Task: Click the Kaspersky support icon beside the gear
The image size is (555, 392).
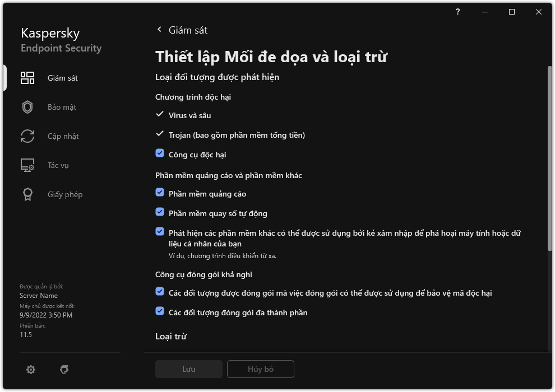Action: [x=64, y=370]
